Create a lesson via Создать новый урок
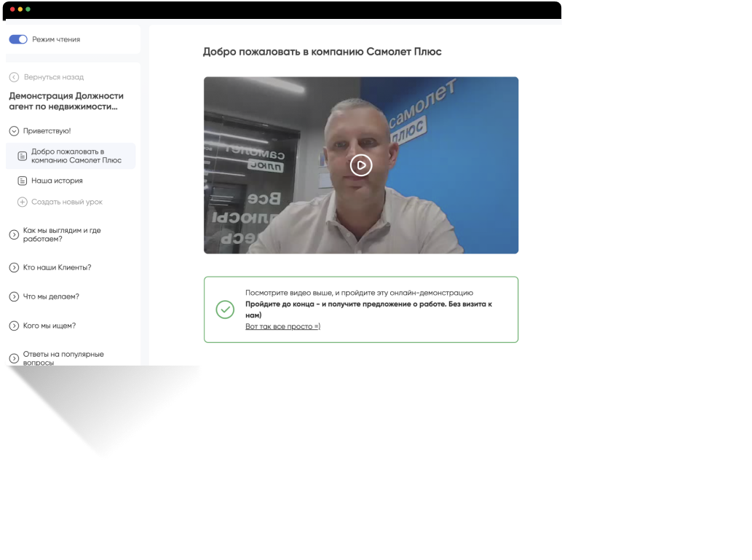Viewport: 752px width, 560px height. (67, 202)
